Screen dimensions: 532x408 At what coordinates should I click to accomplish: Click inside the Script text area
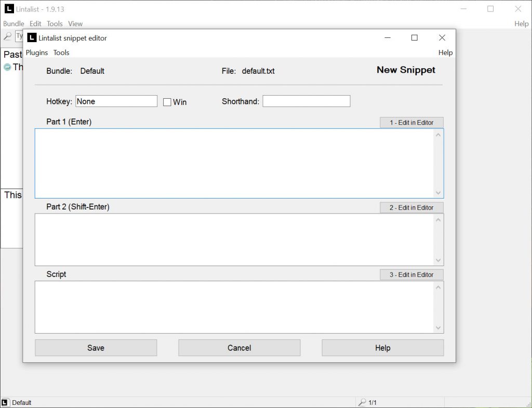234,307
